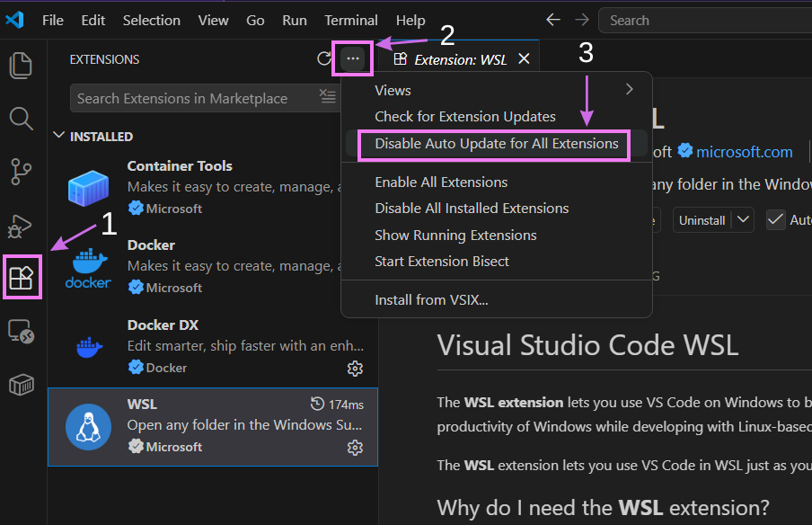Choose Check for Extension Updates
Viewport: 812px width, 525px height.
coord(497,117)
